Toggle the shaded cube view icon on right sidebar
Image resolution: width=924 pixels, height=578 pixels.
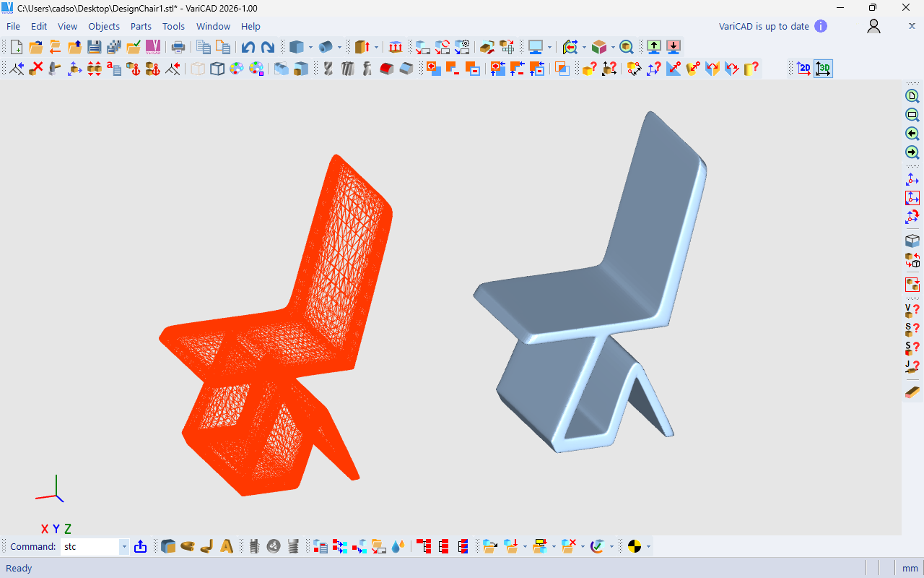(912, 241)
